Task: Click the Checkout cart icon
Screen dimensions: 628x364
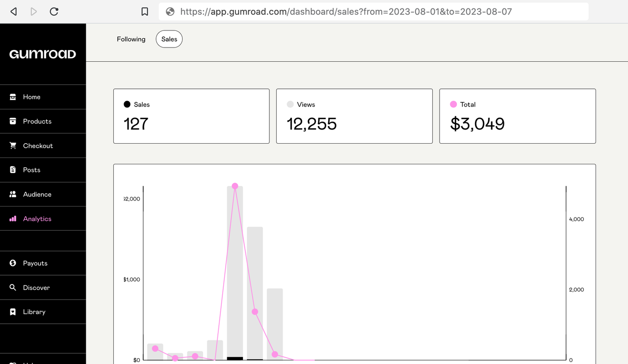Action: [13, 146]
